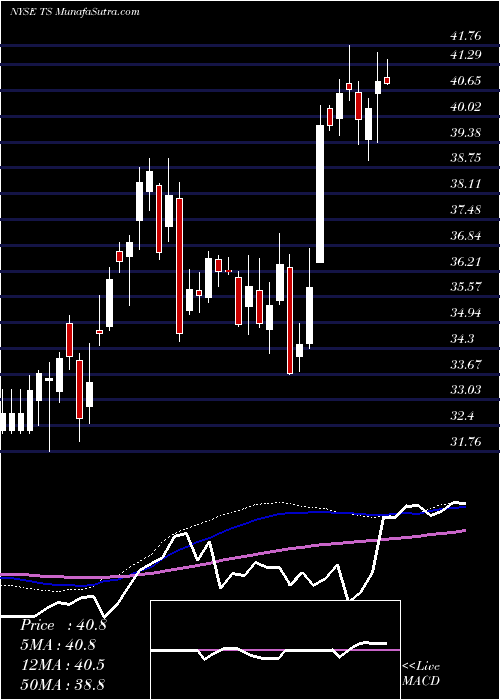Select the 41.76 price axis label
The width and height of the screenshot is (500, 700).
pyautogui.click(x=465, y=35)
